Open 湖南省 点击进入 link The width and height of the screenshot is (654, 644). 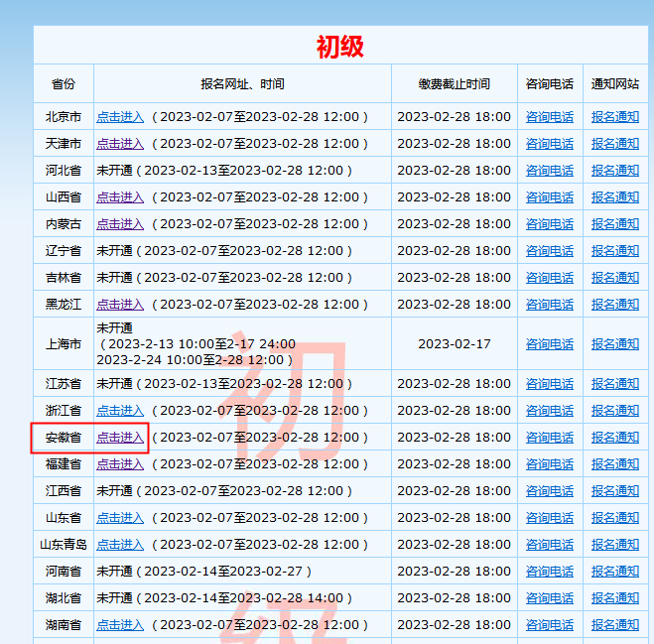tap(120, 625)
